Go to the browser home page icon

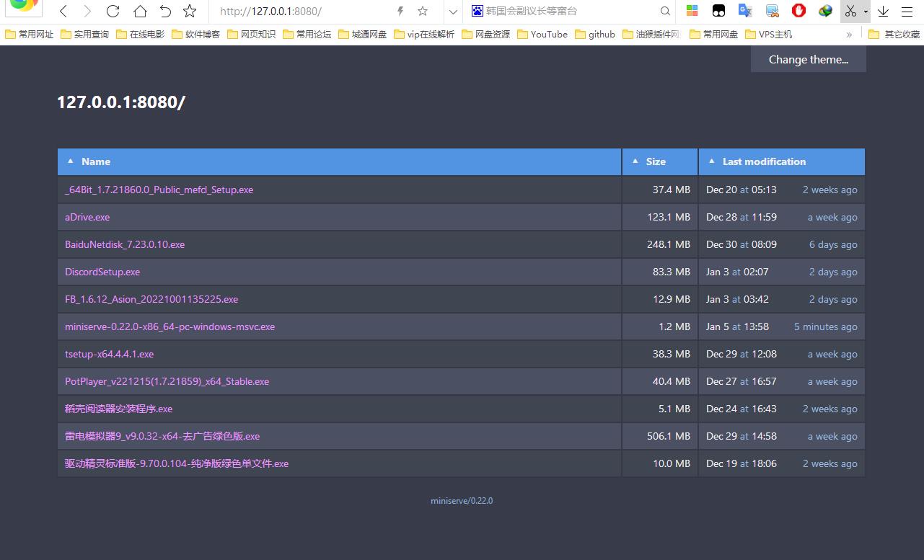[x=140, y=11]
